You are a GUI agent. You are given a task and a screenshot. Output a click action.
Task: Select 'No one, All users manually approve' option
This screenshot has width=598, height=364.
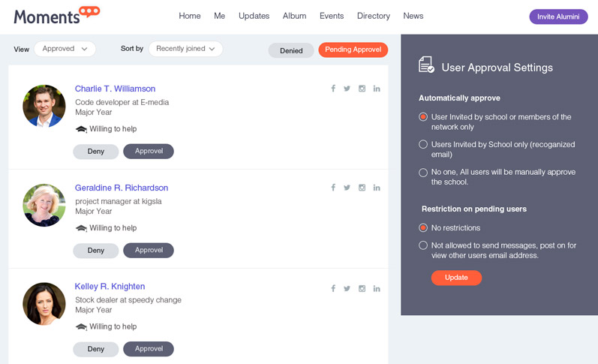(423, 173)
